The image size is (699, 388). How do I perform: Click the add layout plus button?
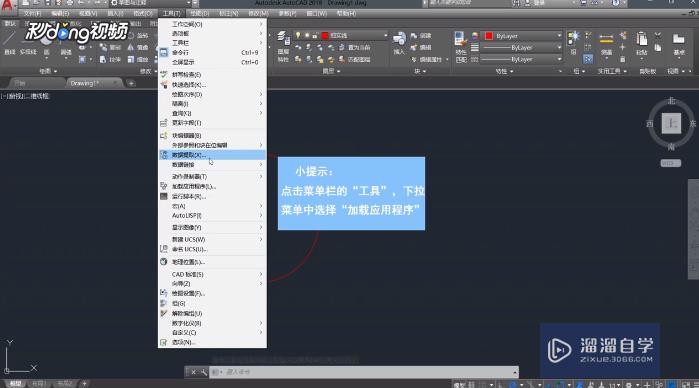84,383
